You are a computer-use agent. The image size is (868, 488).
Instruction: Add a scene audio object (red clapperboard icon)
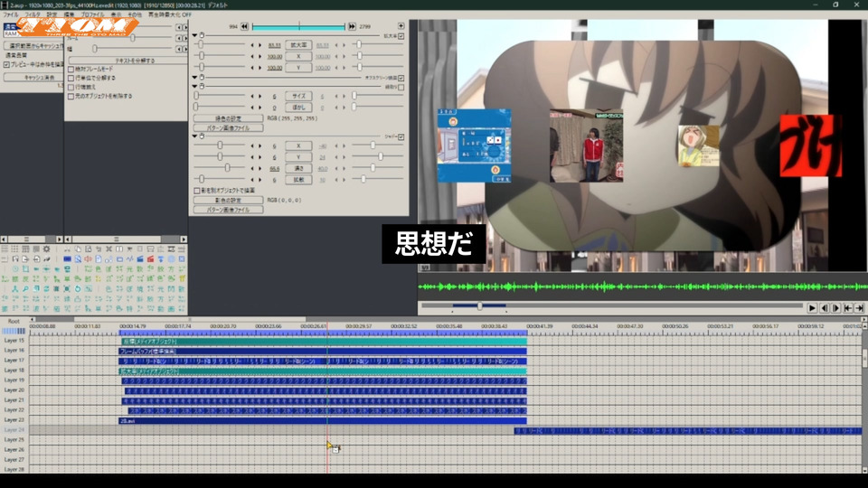click(151, 259)
